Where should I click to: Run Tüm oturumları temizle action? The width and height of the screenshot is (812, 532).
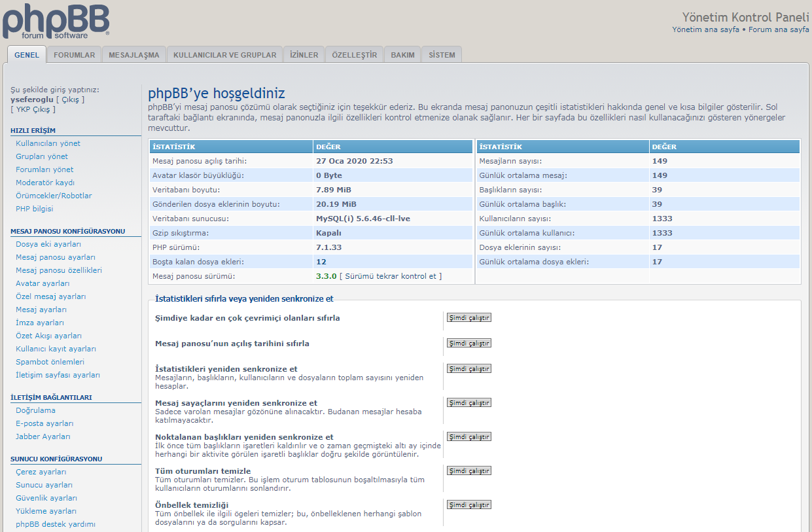tap(468, 471)
